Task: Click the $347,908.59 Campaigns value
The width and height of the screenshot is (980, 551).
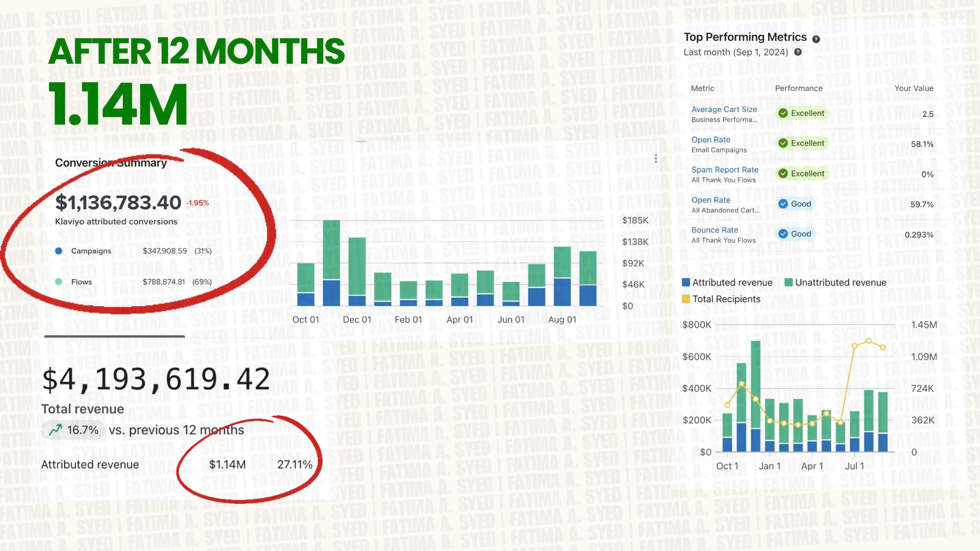Action: pos(165,251)
